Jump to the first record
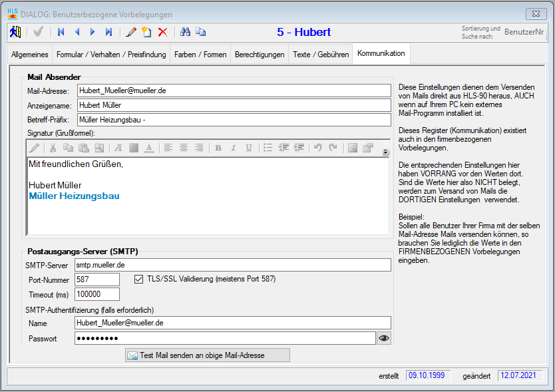The width and height of the screenshot is (555, 392). click(x=61, y=32)
